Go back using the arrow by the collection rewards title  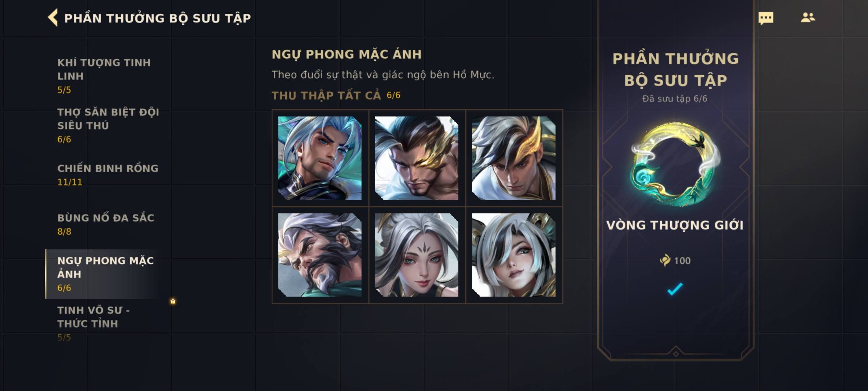pos(53,18)
